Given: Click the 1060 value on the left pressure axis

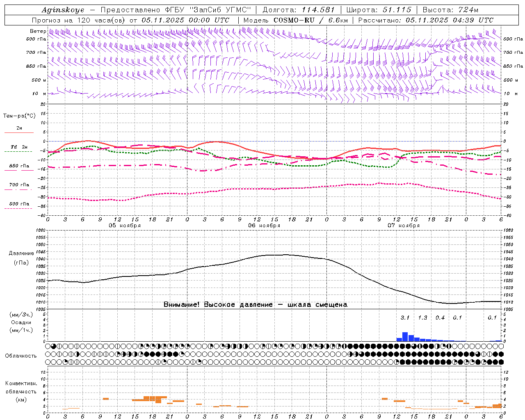Looking at the screenshot, I should click(41, 231).
